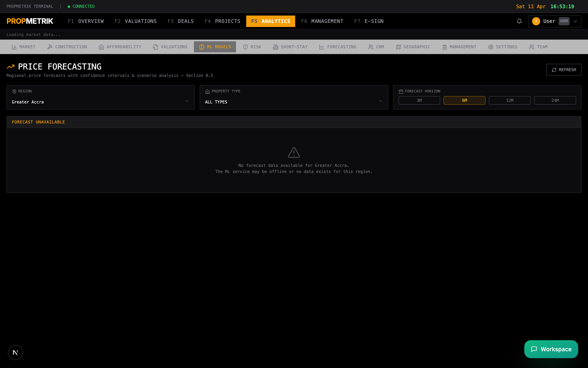Click the 16:53:19 clock readout
This screenshot has height=368, width=588.
pyautogui.click(x=562, y=7)
